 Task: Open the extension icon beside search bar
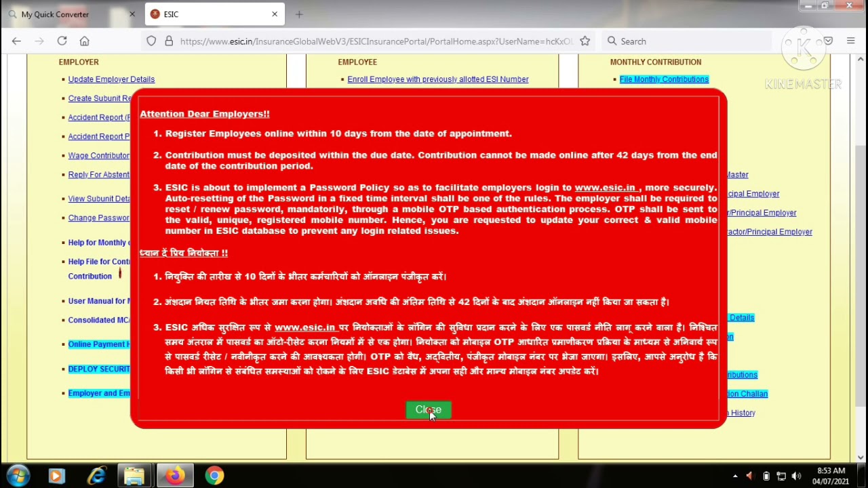click(828, 41)
